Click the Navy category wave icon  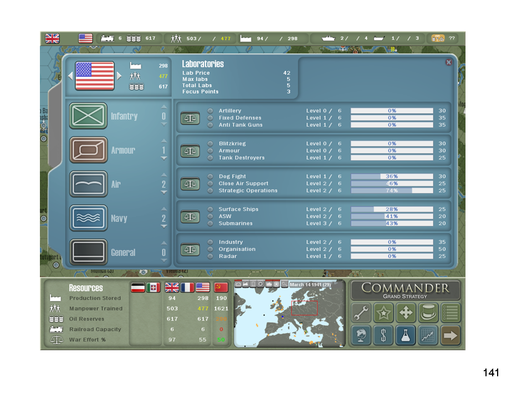88,218
